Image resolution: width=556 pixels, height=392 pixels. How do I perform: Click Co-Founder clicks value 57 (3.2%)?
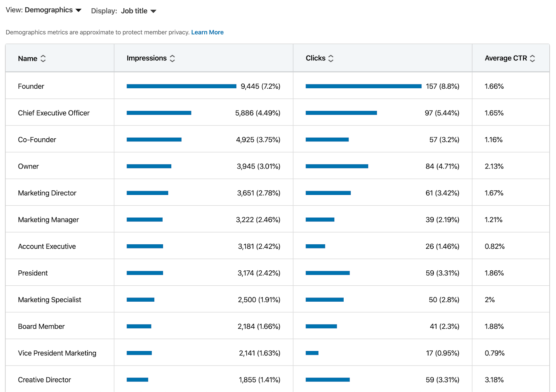[444, 140]
